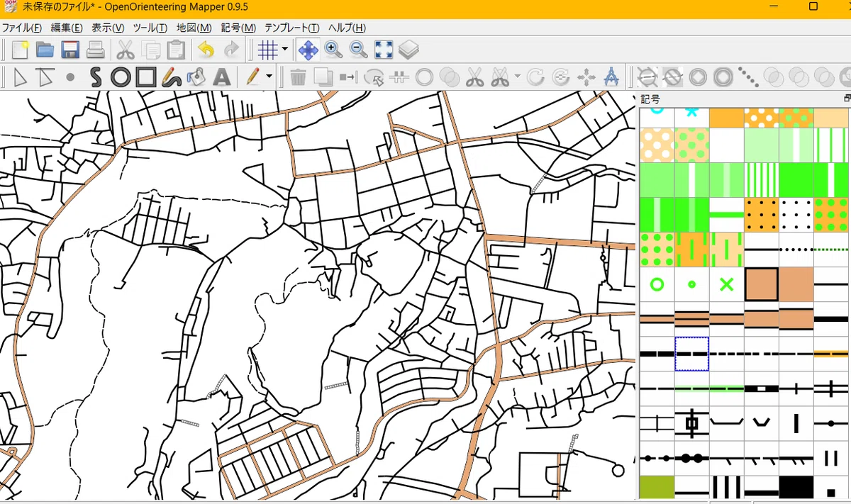
Task: Open the grid options dropdown arrow
Action: (285, 50)
